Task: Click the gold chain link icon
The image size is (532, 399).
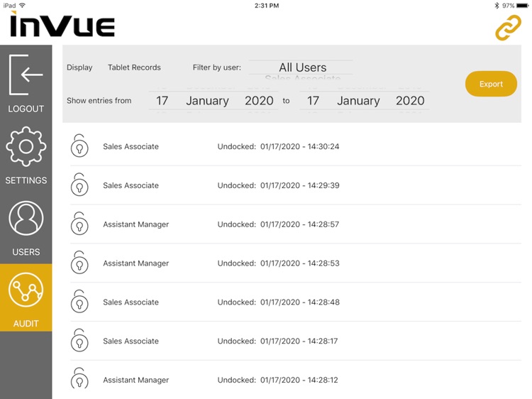Action: click(x=508, y=28)
